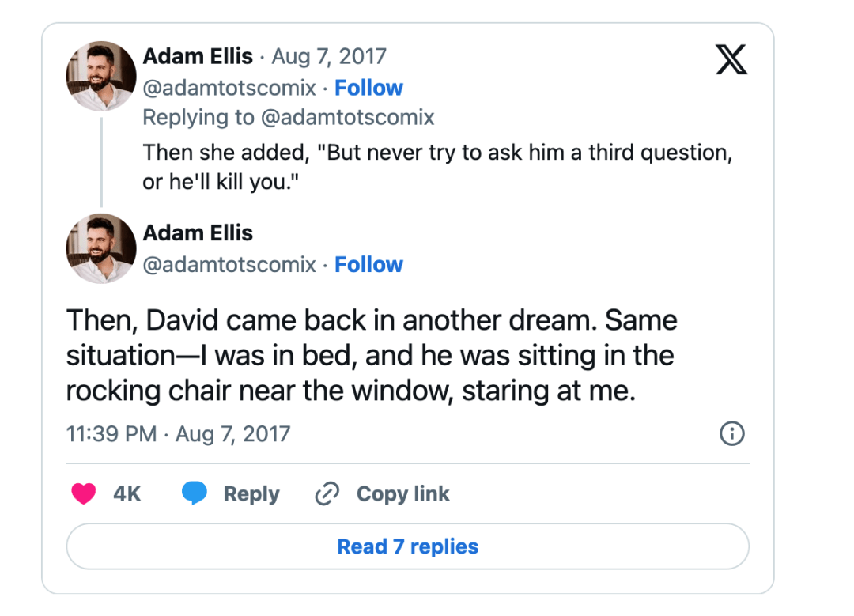Expand the Read 7 replies button
Viewport: 854px width, 616px height.
[407, 546]
